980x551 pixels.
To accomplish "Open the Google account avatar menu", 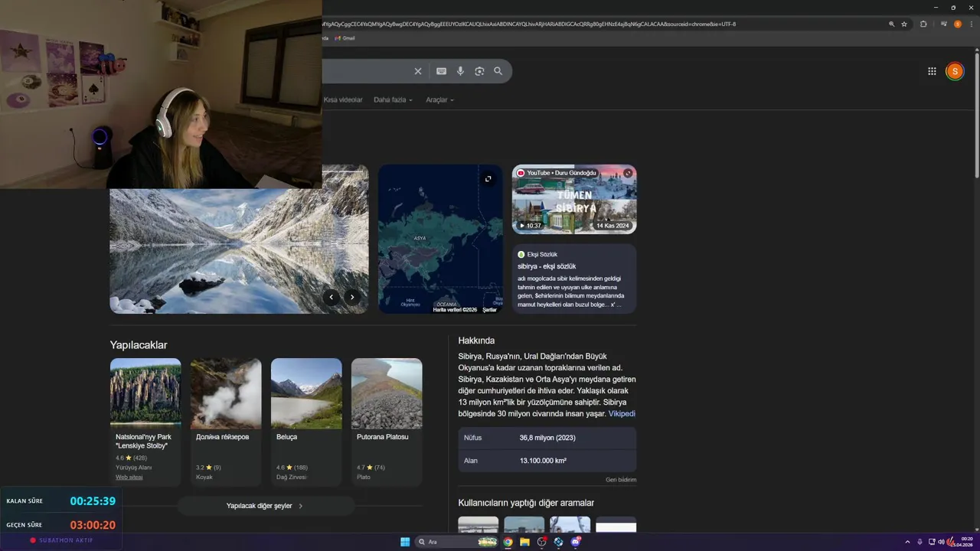I will pyautogui.click(x=954, y=71).
